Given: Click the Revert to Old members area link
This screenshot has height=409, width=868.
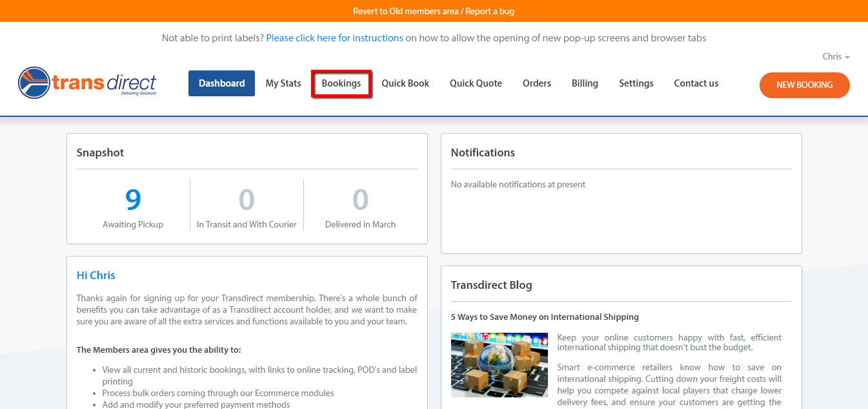Looking at the screenshot, I should point(407,11).
